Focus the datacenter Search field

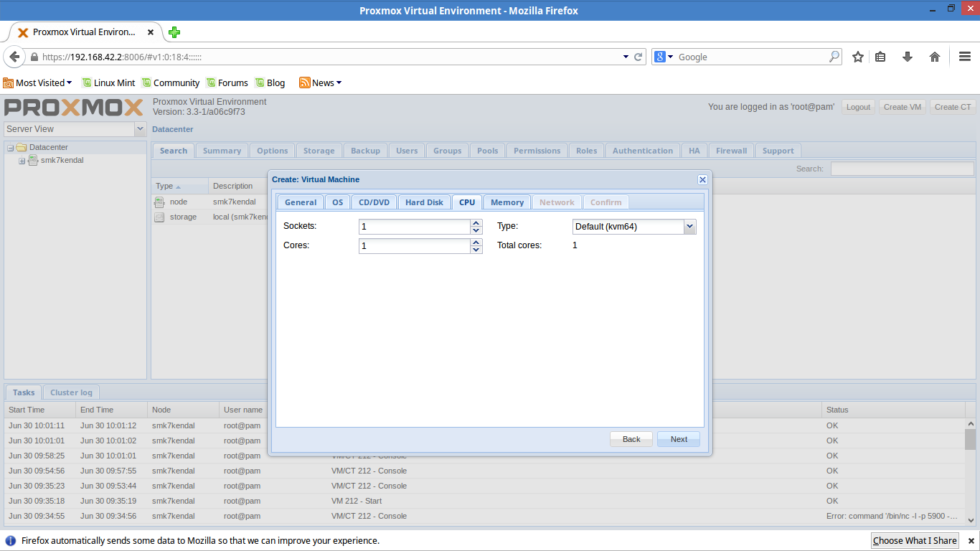pos(902,169)
